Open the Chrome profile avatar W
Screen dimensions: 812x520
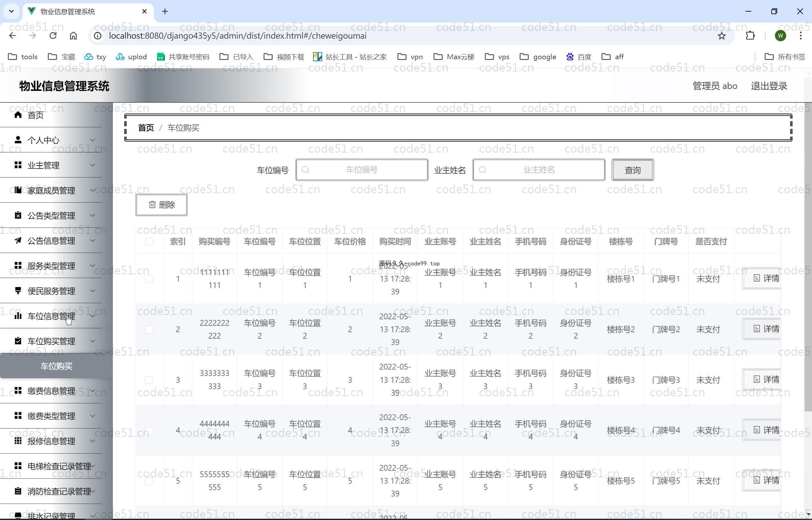(780, 36)
